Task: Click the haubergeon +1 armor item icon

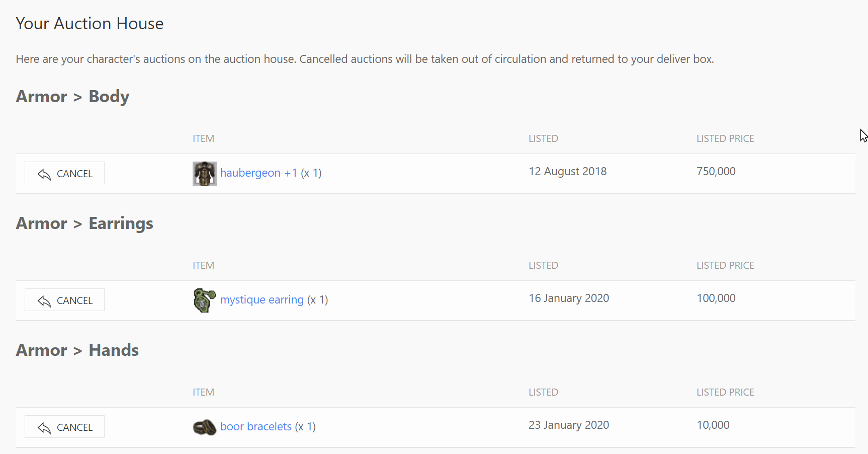Action: pyautogui.click(x=205, y=174)
